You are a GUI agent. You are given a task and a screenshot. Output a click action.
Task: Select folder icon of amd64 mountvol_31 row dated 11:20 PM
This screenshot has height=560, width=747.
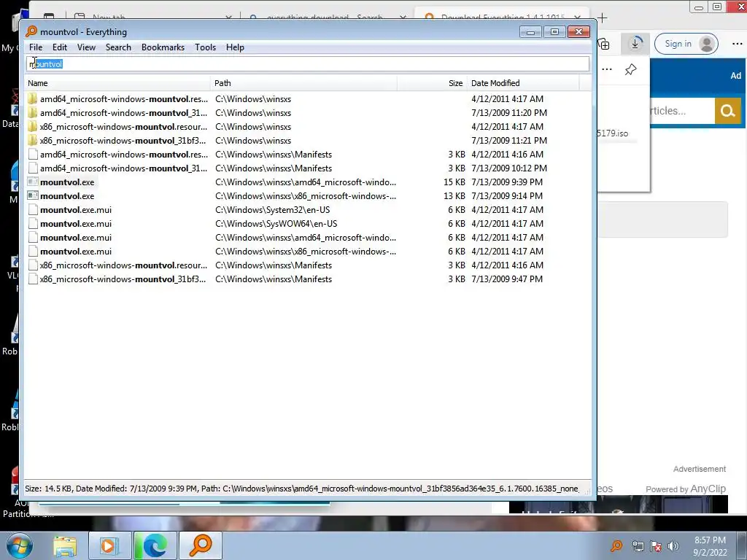(x=32, y=113)
